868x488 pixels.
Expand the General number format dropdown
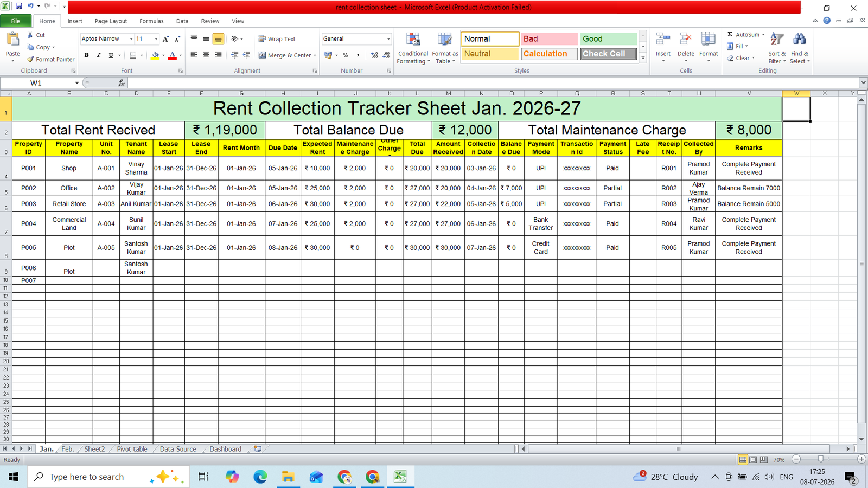pyautogui.click(x=388, y=39)
